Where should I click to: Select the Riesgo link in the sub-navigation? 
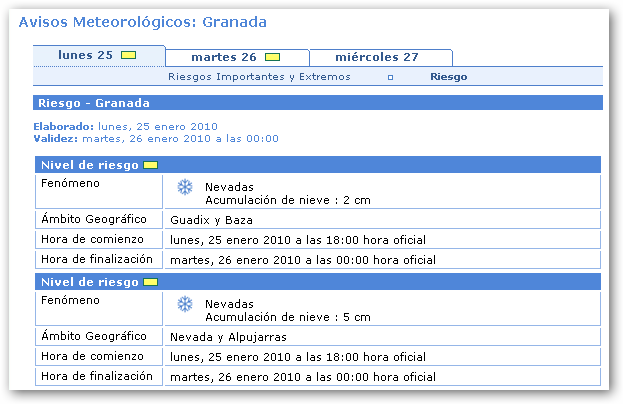coord(448,77)
